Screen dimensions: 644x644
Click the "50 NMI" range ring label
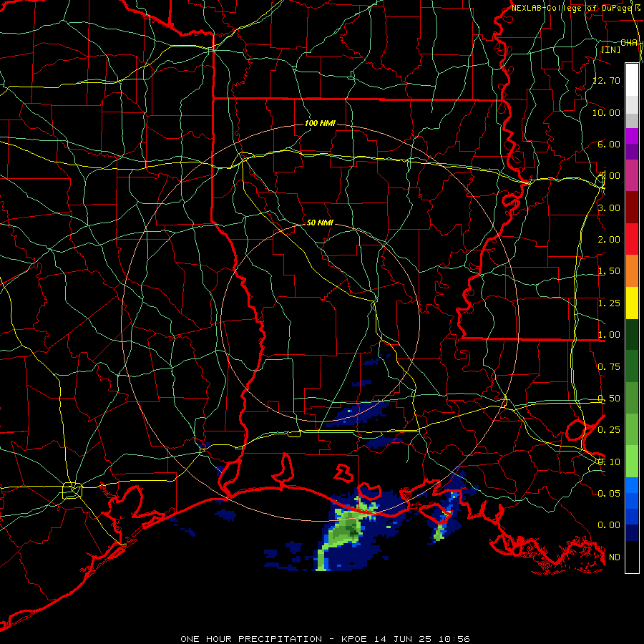tap(320, 223)
